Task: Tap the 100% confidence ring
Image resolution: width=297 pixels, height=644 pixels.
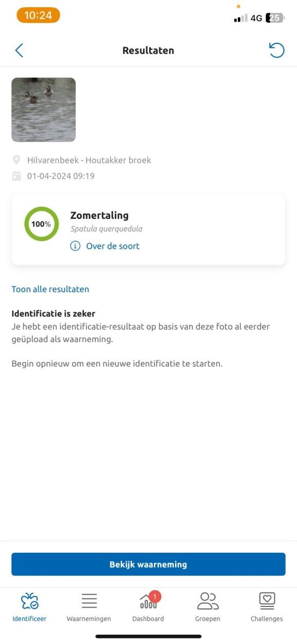Action: click(x=41, y=224)
